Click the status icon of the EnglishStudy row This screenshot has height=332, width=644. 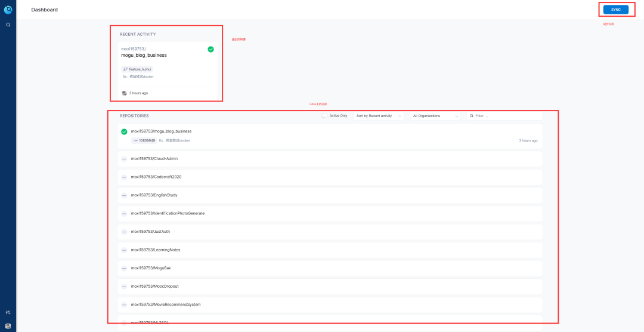tap(124, 195)
